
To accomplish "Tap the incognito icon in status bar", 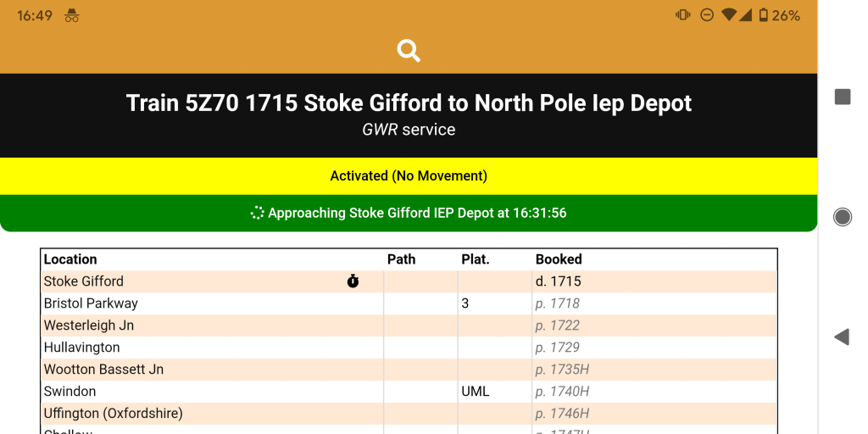I will point(71,15).
